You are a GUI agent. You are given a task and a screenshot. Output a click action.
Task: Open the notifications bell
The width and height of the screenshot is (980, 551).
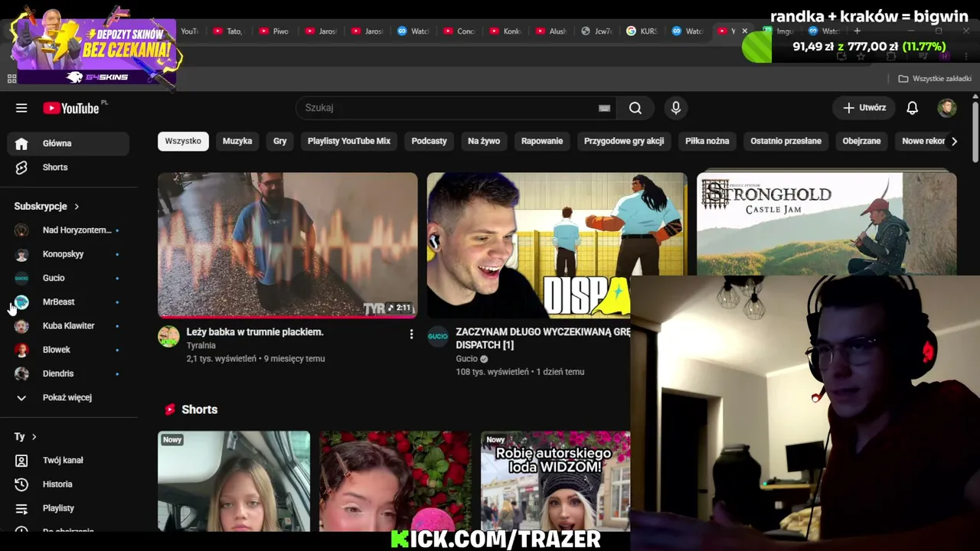click(x=912, y=108)
